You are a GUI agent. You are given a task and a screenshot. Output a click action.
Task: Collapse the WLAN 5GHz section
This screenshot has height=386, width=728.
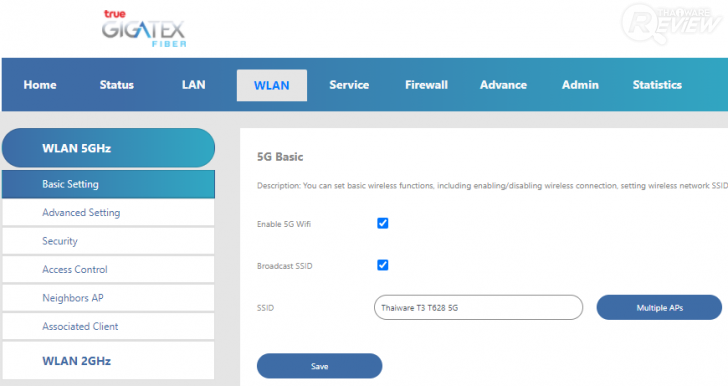[108, 148]
